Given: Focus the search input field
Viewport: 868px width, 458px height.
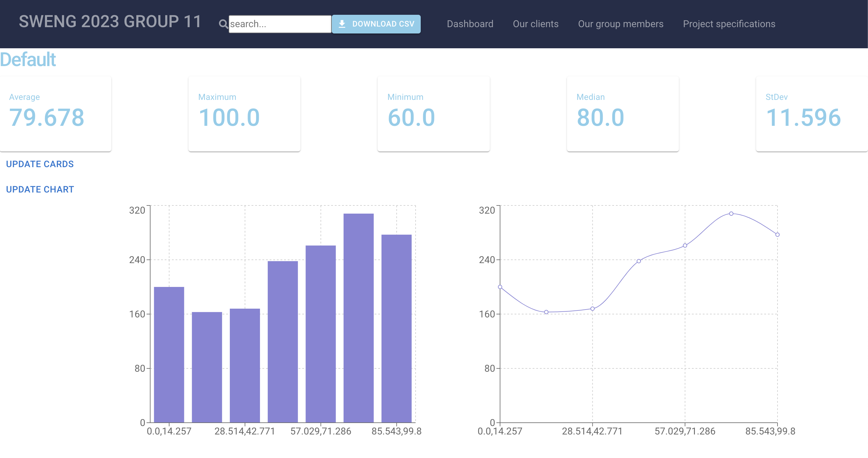Looking at the screenshot, I should point(280,24).
